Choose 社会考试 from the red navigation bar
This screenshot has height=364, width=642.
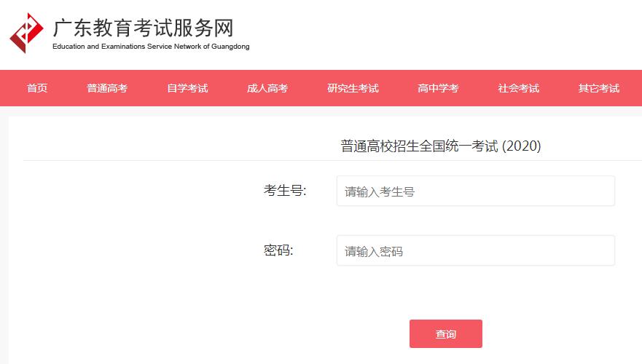click(x=518, y=88)
